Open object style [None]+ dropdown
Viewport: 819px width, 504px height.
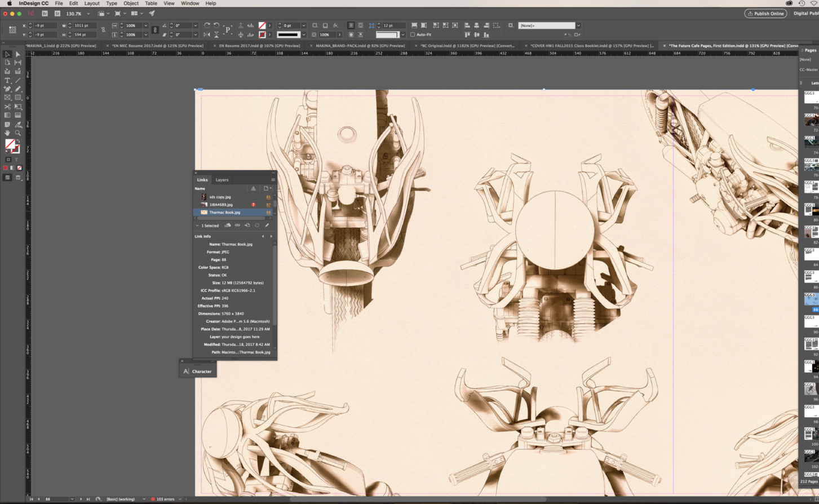[578, 25]
